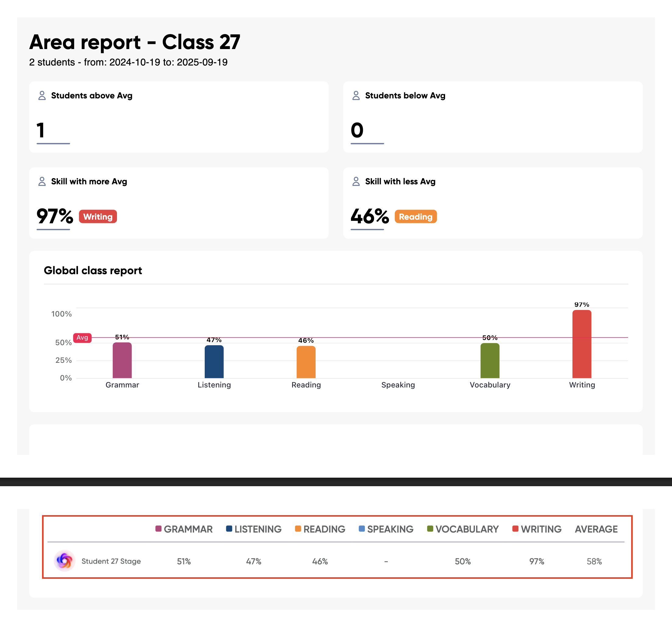Click the purple Grammar legend swatch

158,529
